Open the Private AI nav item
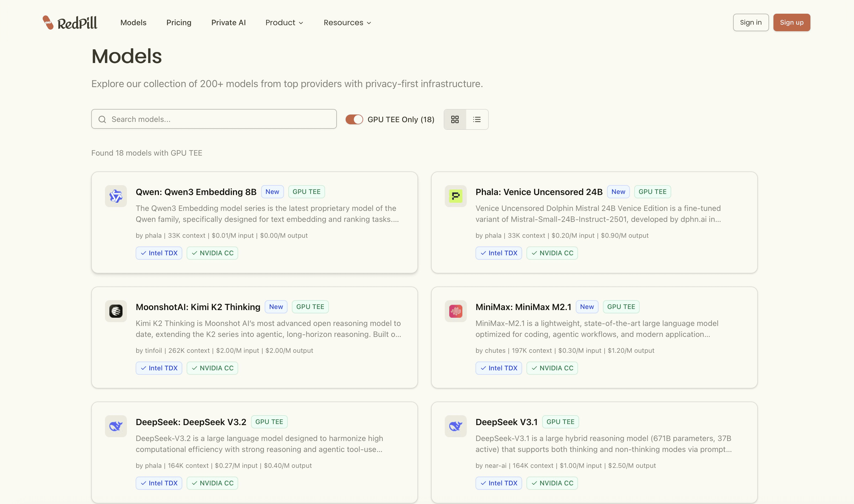This screenshot has width=854, height=504. point(228,23)
